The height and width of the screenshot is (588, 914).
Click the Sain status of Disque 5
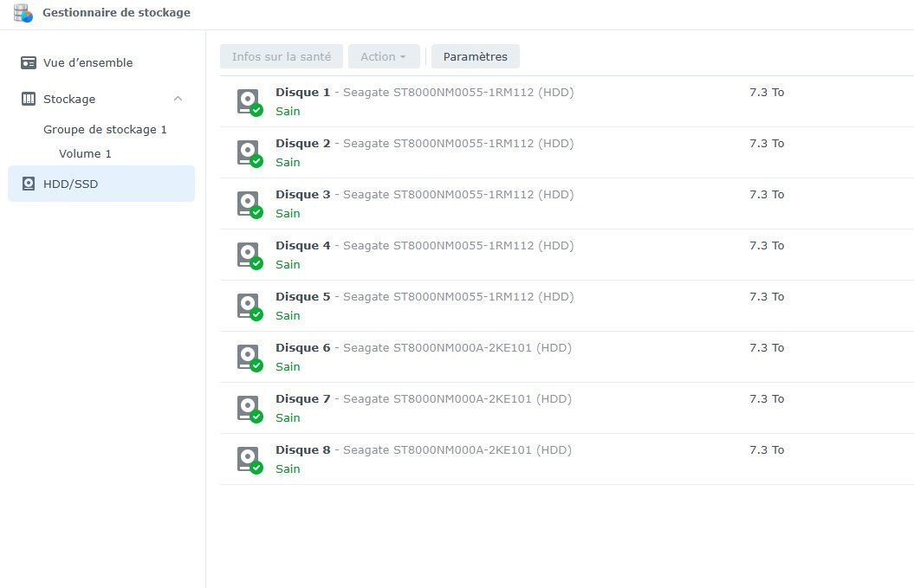288,316
